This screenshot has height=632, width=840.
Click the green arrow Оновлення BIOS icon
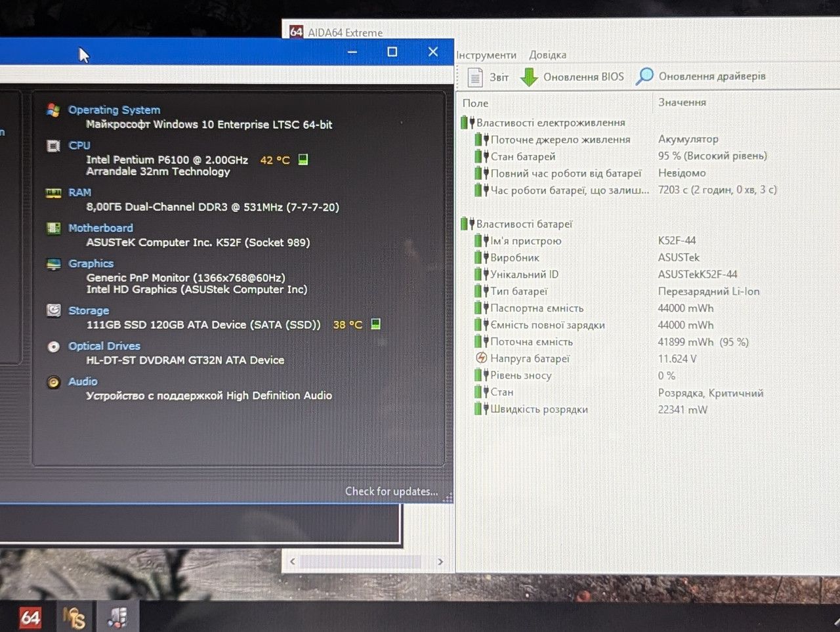[529, 77]
